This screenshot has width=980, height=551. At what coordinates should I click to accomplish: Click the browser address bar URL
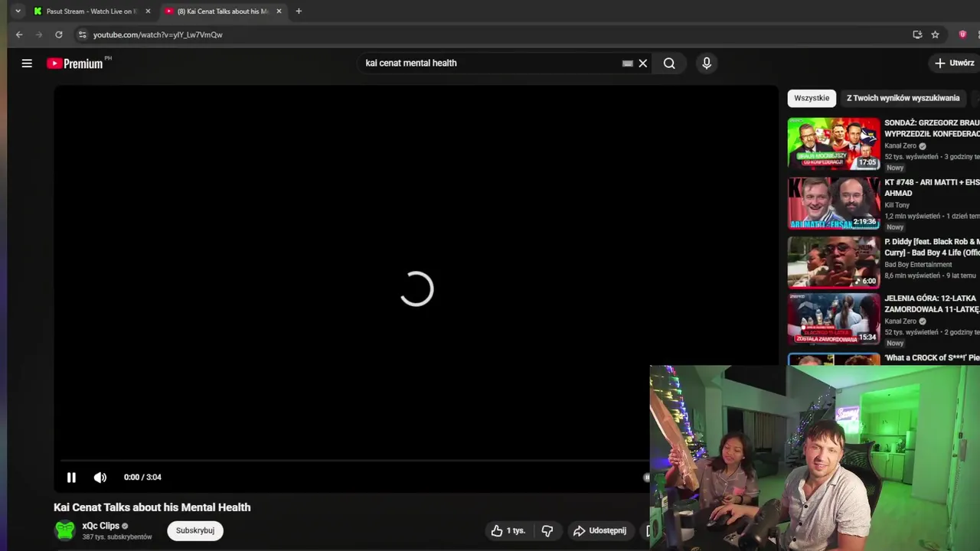(158, 34)
